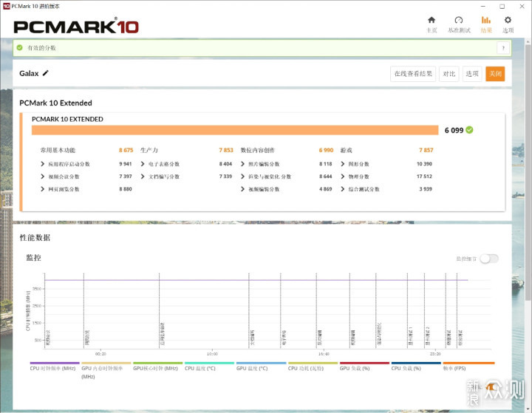
Task: Click the physics score value 17 512
Action: tap(424, 177)
